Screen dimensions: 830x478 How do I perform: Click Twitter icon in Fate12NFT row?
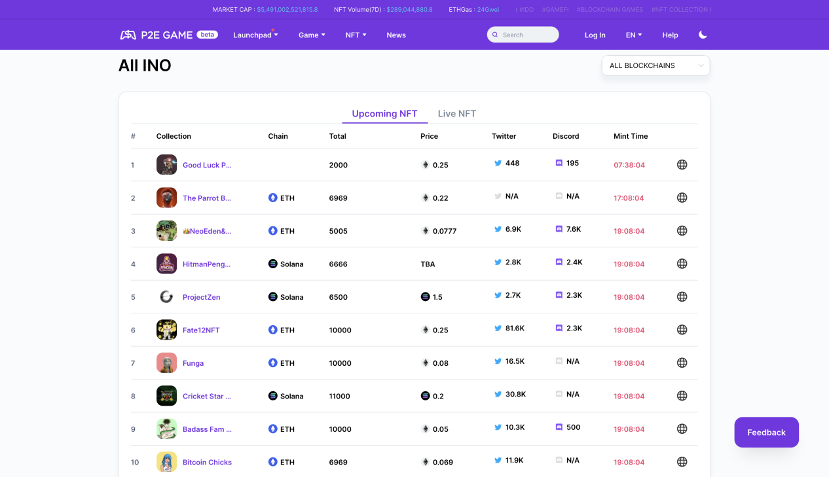point(498,328)
